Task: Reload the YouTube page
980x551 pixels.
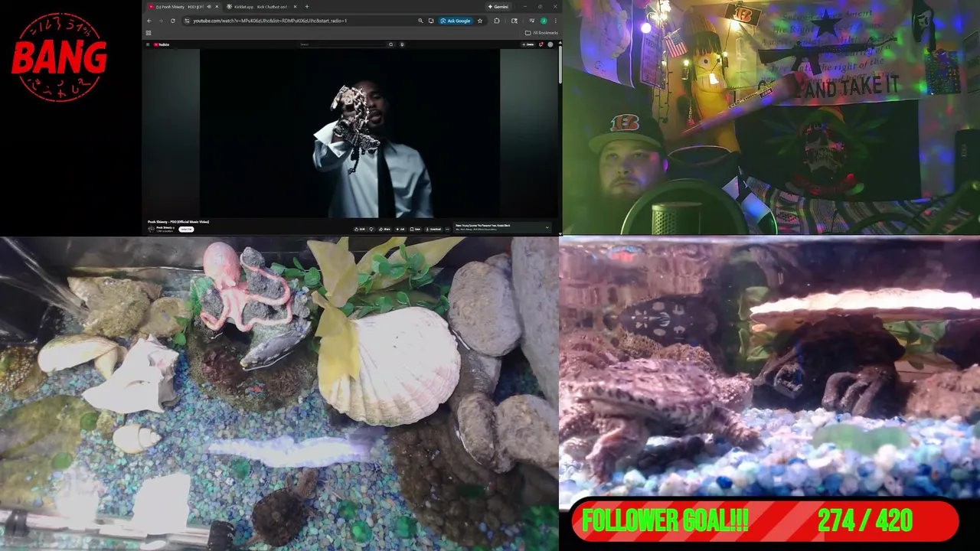Action: click(173, 21)
